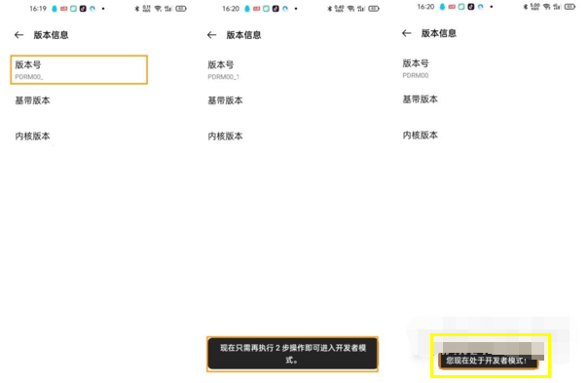Tap blue droplet notification icon in right status bar
Screen dimensions: 588x383
click(442, 7)
